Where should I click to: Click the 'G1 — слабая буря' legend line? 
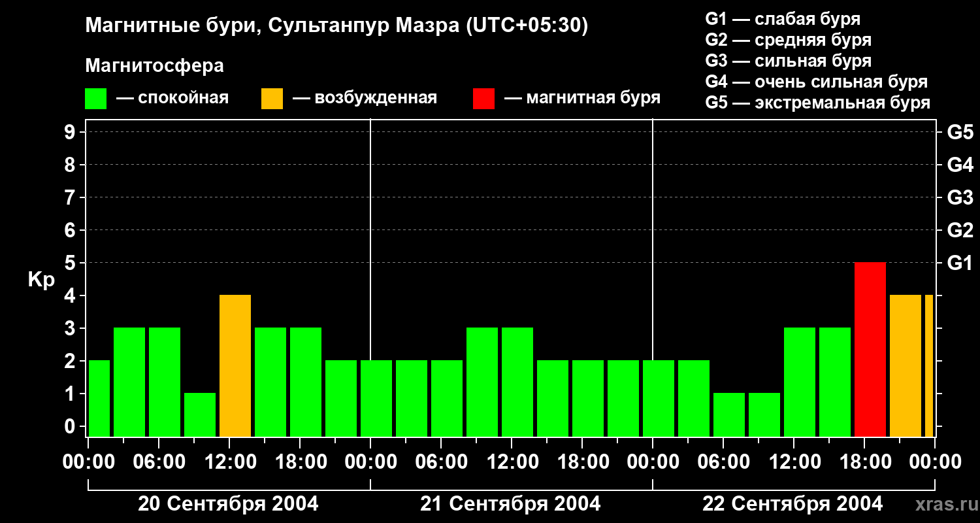pyautogui.click(x=783, y=19)
